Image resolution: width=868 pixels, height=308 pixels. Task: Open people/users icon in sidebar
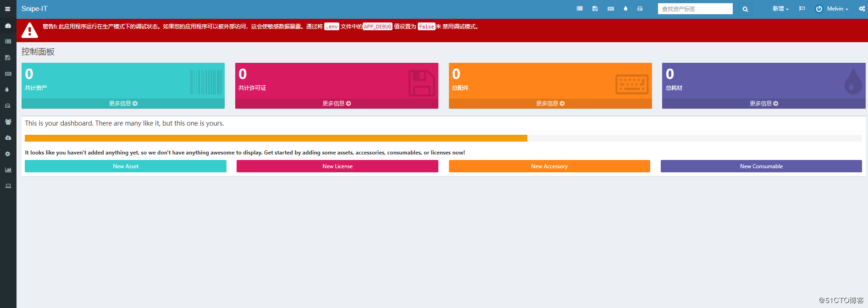pos(8,122)
